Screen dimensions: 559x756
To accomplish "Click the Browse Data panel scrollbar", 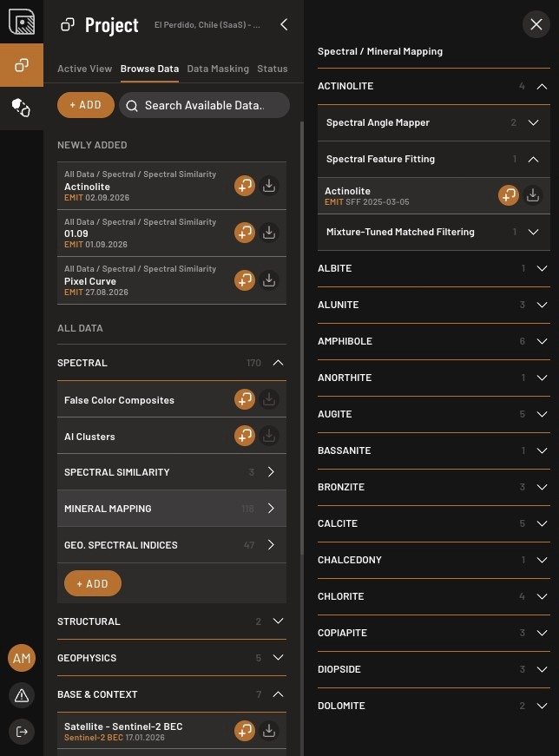I will (302, 338).
